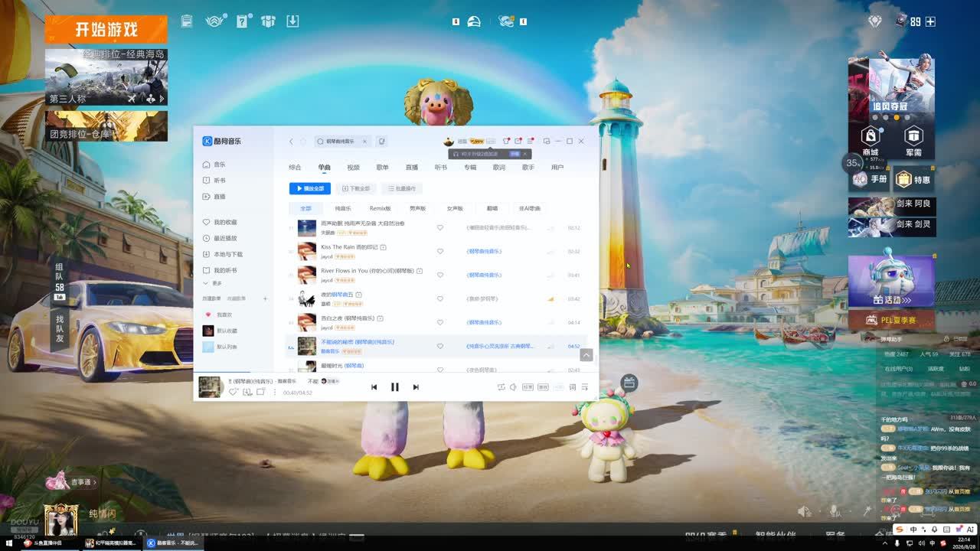Viewport: 980px width, 551px height.
Task: Open the user avatar in Kugou title bar
Action: pyautogui.click(x=449, y=142)
